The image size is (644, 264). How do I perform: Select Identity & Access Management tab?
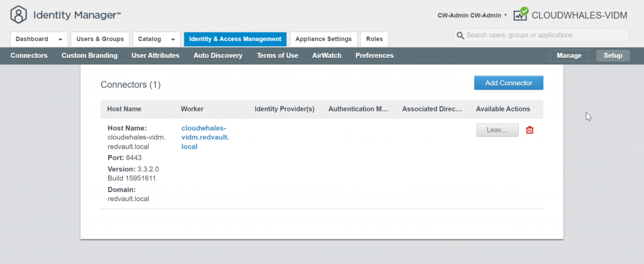(x=235, y=39)
